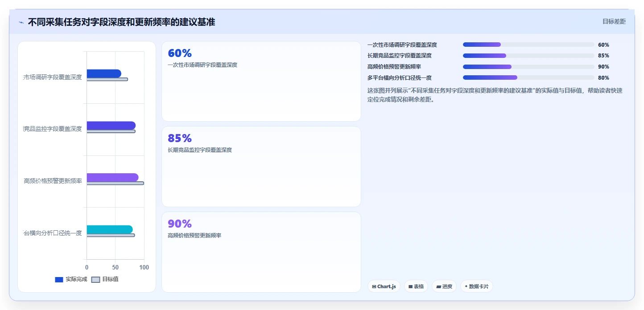Click the x-axis tick value 50
The height and width of the screenshot is (310, 644).
[x=116, y=267]
